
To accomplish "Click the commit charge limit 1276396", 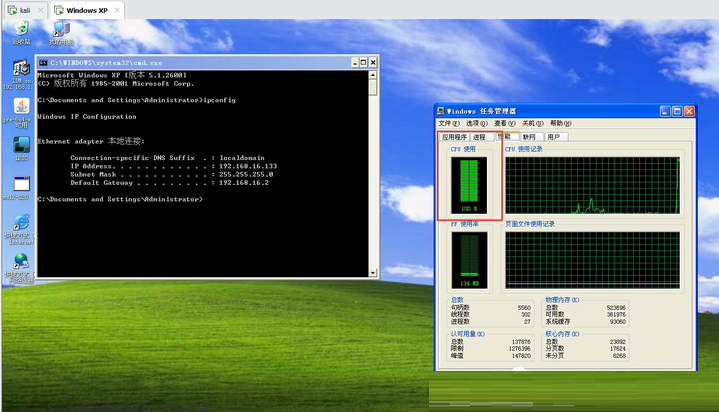I will [520, 349].
